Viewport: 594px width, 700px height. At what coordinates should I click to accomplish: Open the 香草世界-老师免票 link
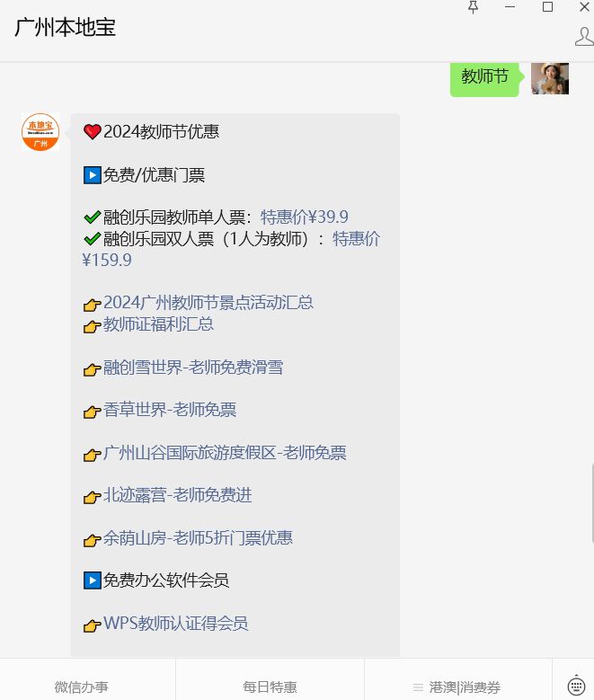(x=170, y=410)
